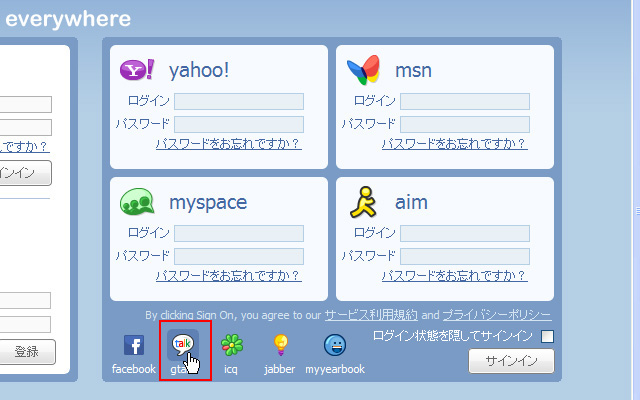Click the Yahoo! logo icon
Viewport: 640px width, 400px height.
tap(137, 69)
